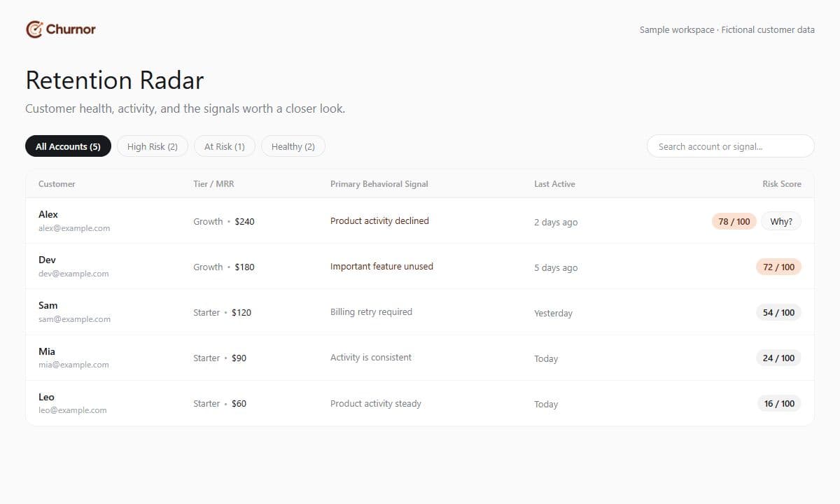Screen dimensions: 840x504
Task: Click the Retention Radar page heading
Action: pos(115,80)
